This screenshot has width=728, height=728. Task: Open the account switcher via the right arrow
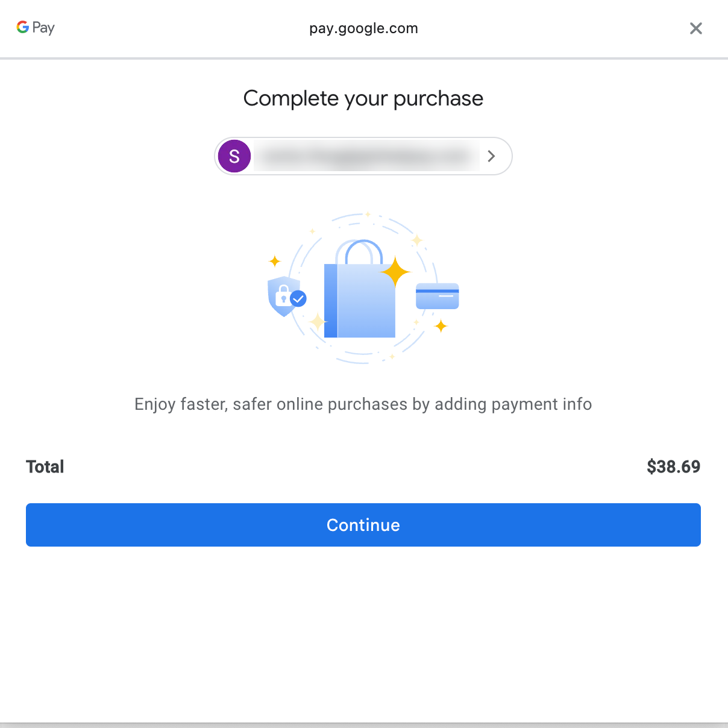pyautogui.click(x=491, y=156)
